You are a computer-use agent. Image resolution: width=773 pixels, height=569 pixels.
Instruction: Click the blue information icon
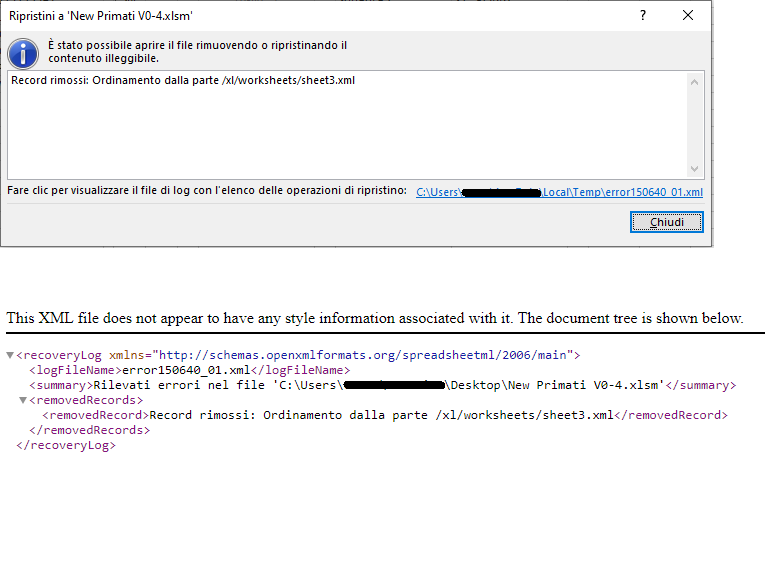[23, 54]
